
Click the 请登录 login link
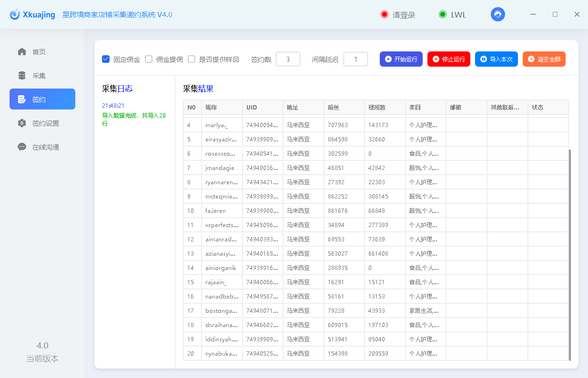404,15
